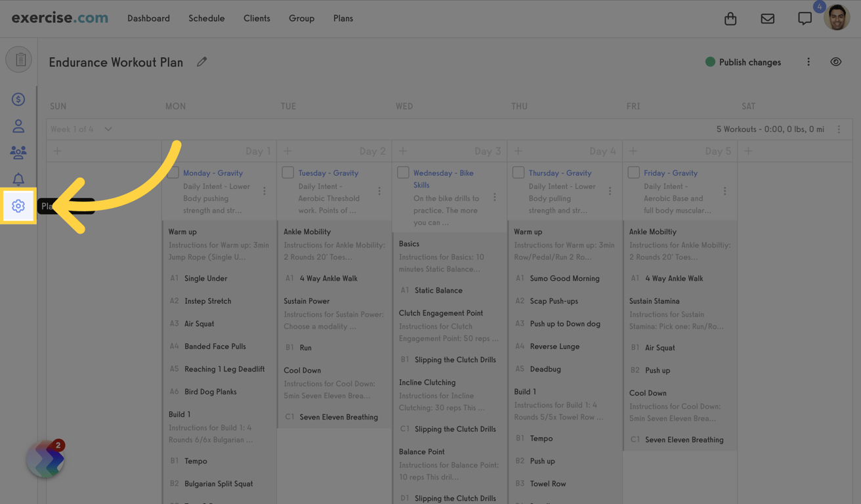Open notifications via the bell icon

click(x=18, y=178)
